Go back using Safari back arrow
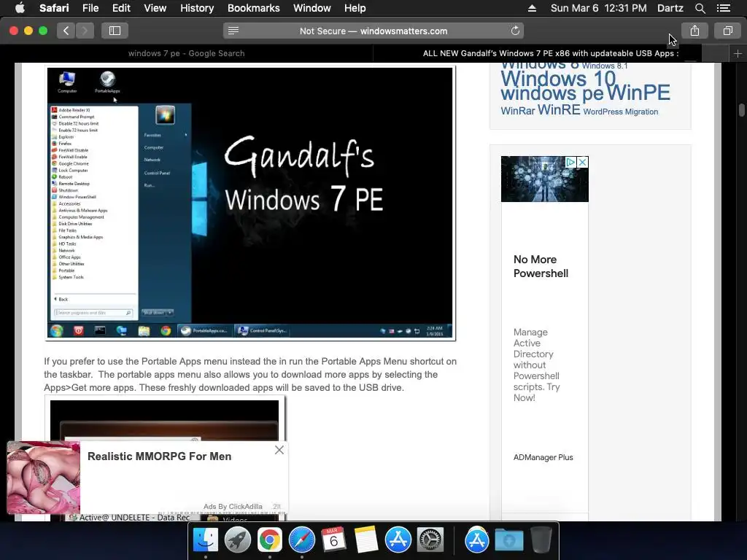This screenshot has width=747, height=560. [66, 31]
